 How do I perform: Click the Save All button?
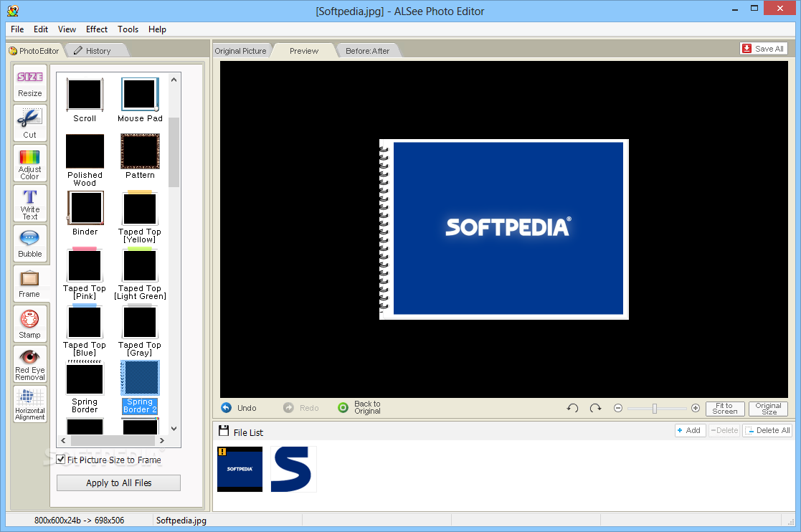[763, 49]
